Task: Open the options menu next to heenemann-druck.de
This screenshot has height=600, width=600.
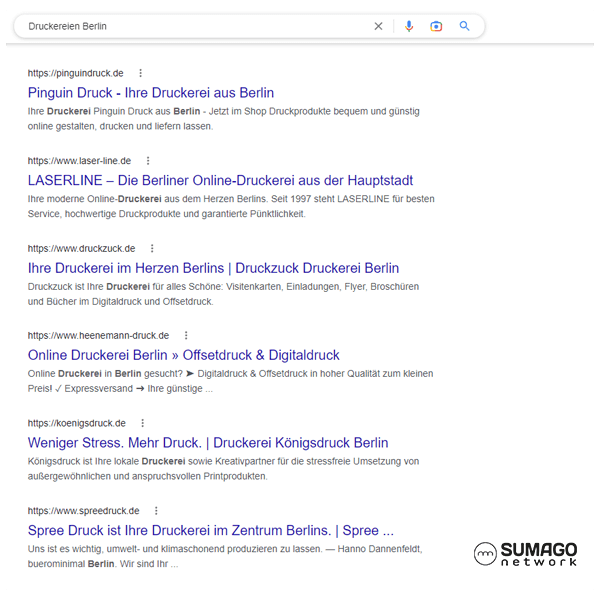Action: (186, 336)
